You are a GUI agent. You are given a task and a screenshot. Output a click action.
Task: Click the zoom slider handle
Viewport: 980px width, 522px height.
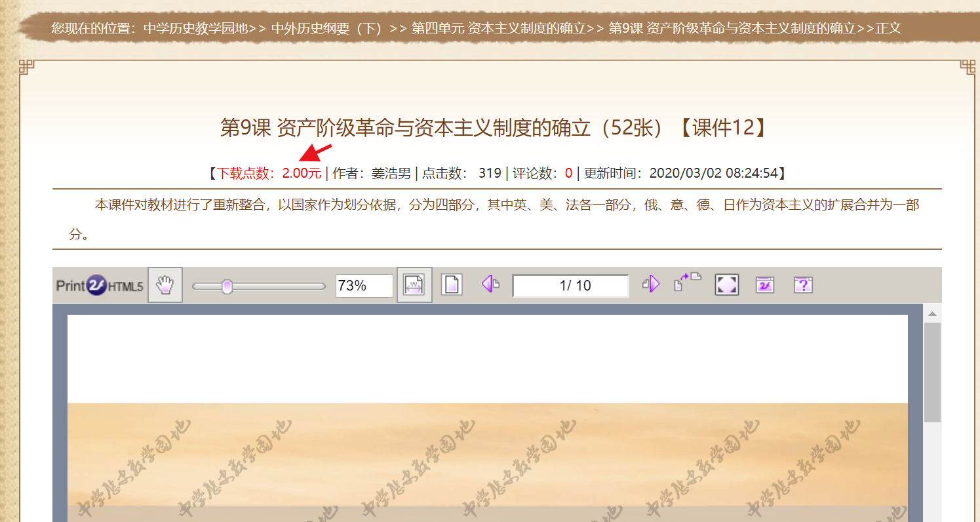227,286
